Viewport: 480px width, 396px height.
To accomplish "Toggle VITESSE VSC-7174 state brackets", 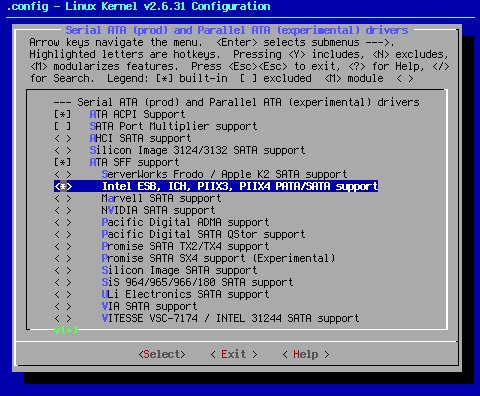I will (63, 318).
